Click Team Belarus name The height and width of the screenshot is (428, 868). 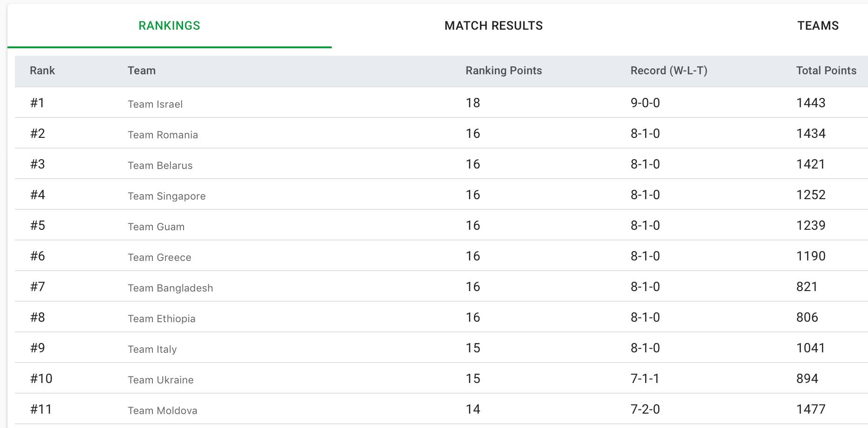[x=160, y=165]
